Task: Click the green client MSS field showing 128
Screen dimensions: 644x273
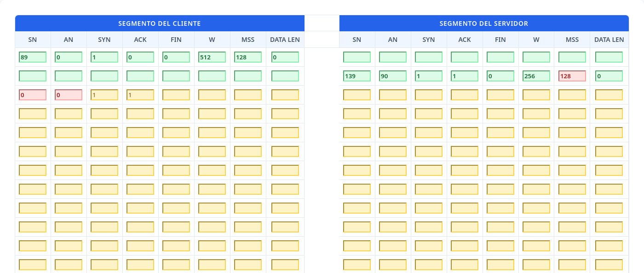Action: (x=248, y=57)
